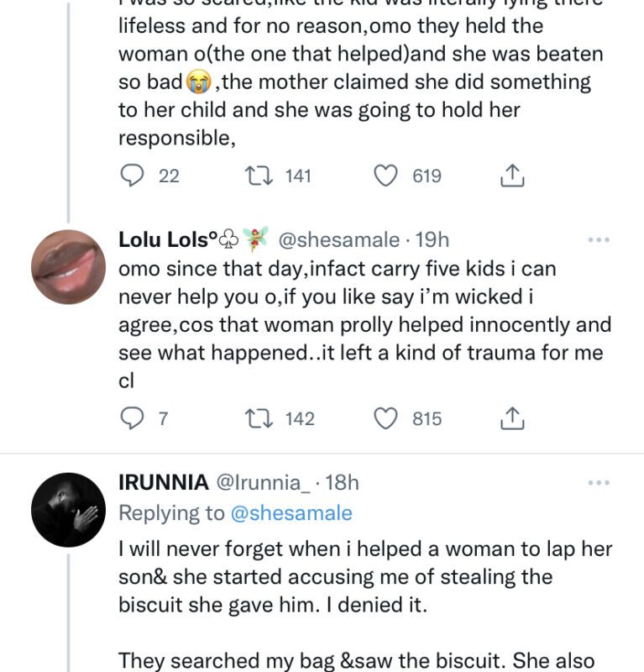Screen dimensions: 644x672
Task: Click the IRUNNIA display name
Action: coord(164,482)
